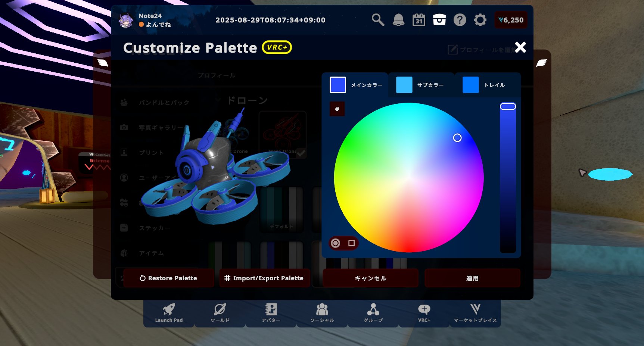This screenshot has height=346, width=644.
Task: Open the inventory chest icon
Action: (x=439, y=20)
